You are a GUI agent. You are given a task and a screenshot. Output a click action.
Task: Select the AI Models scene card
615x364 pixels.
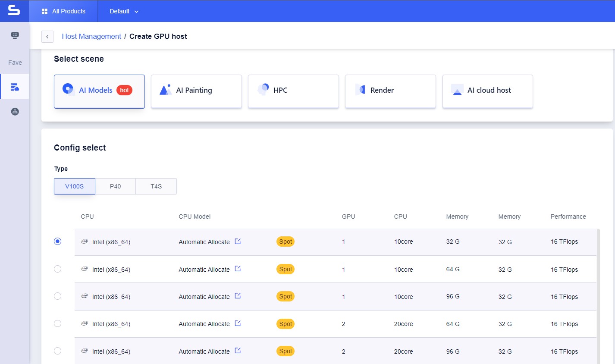pyautogui.click(x=99, y=91)
